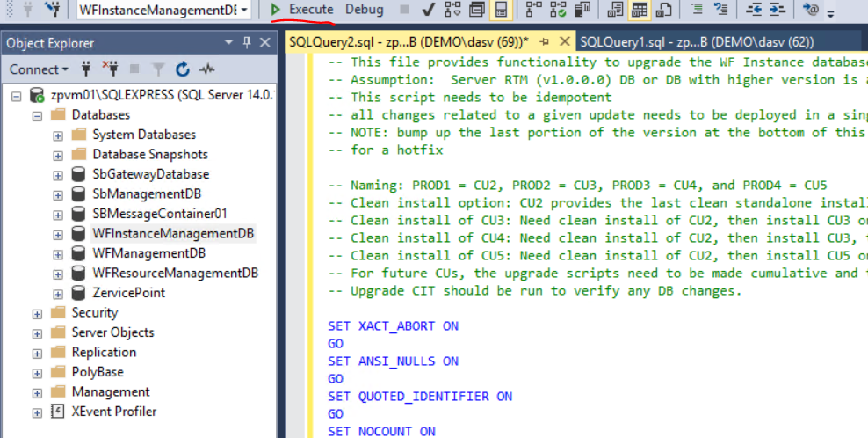The height and width of the screenshot is (438, 868).
Task: Collapse the Databases folder
Action: click(37, 115)
